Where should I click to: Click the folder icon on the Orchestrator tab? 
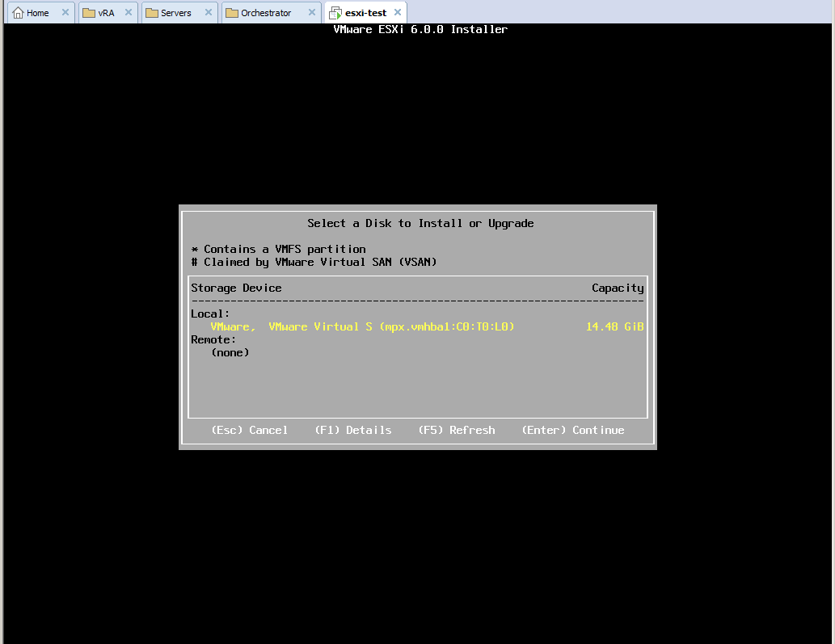click(x=233, y=12)
